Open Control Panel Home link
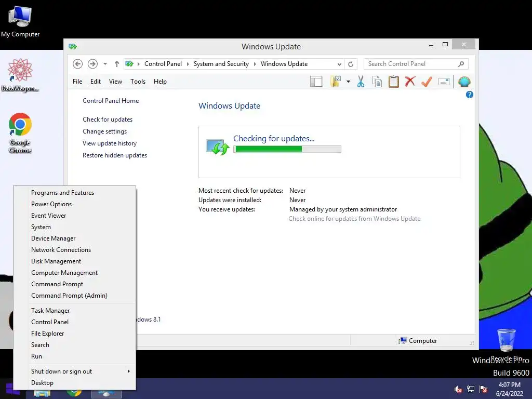532x399 pixels. point(111,101)
